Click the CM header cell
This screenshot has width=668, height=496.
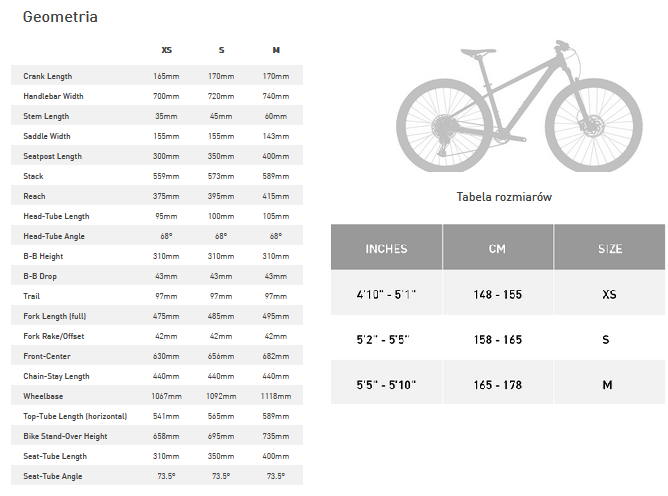tap(498, 247)
